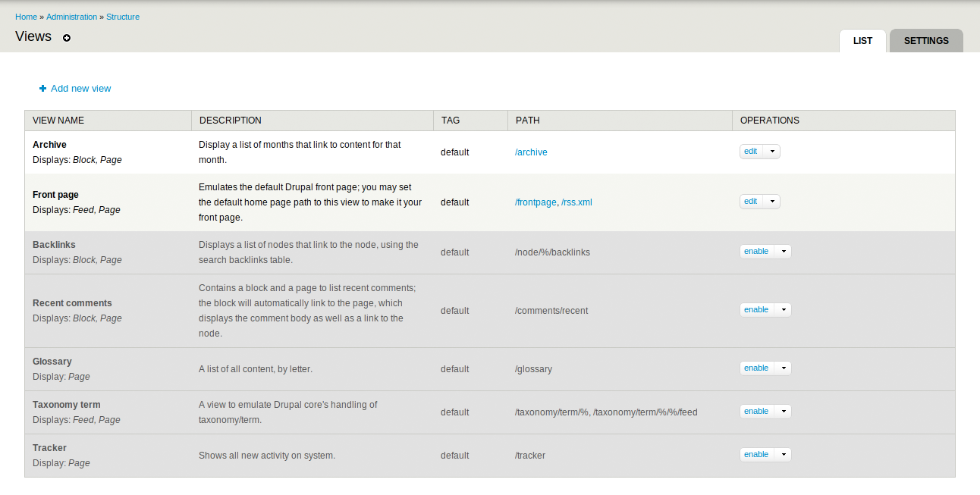Select the List tab

[x=862, y=41]
